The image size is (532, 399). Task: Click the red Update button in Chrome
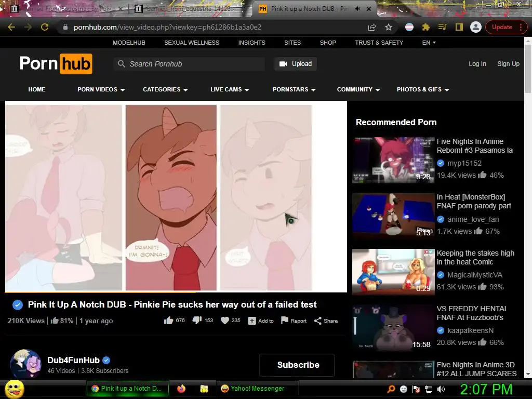(502, 27)
